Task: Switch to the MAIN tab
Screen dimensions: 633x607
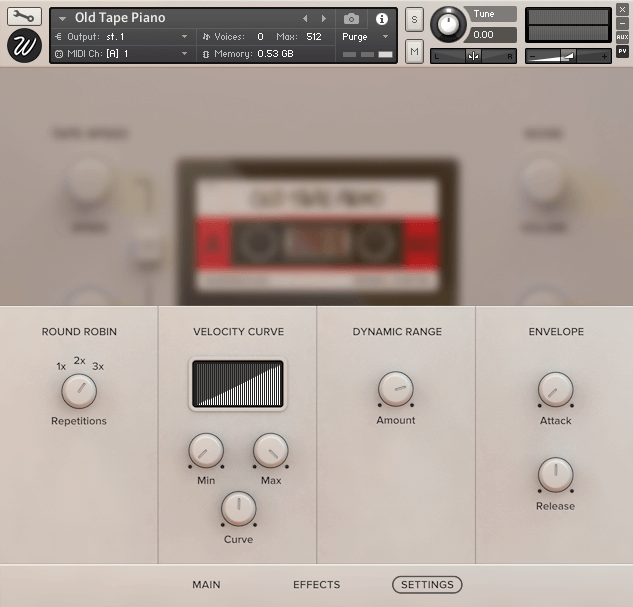Action: pyautogui.click(x=206, y=585)
